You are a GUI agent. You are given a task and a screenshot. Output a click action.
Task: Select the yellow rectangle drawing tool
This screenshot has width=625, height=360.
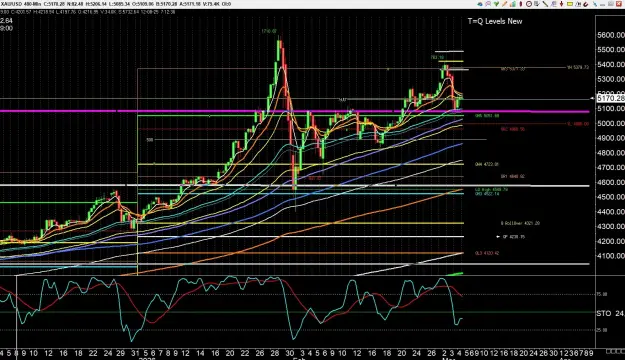pos(570,4)
